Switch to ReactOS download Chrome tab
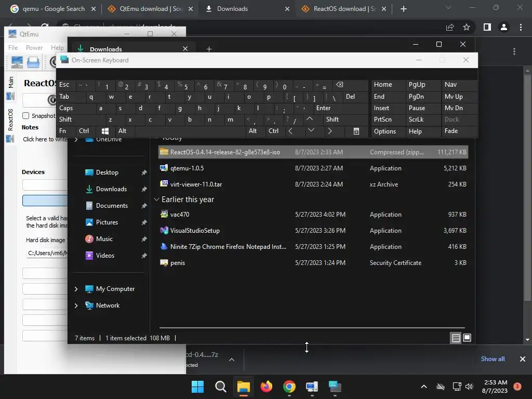532x399 pixels. [x=344, y=9]
